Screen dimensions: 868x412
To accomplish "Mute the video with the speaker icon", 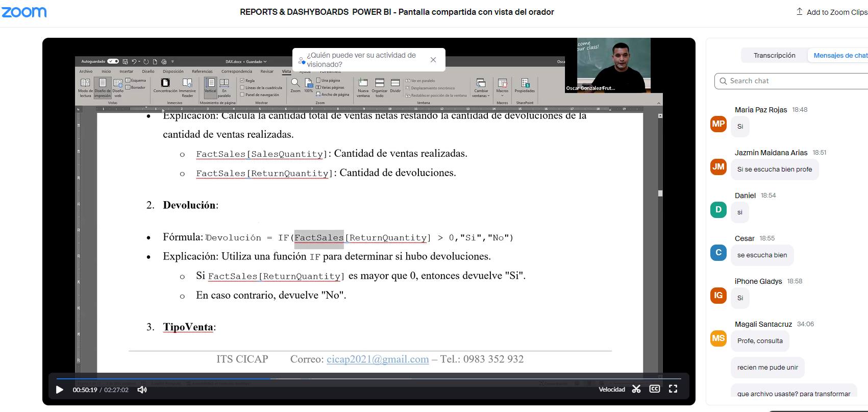I will 142,390.
